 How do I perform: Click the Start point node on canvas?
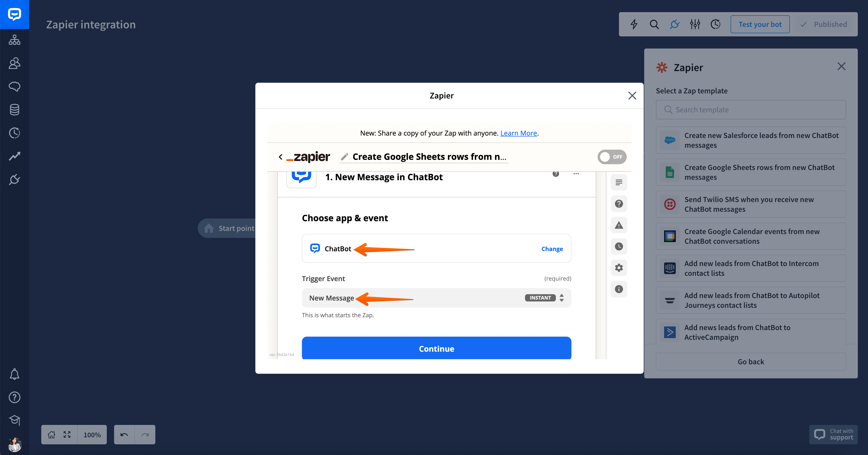pyautogui.click(x=227, y=228)
